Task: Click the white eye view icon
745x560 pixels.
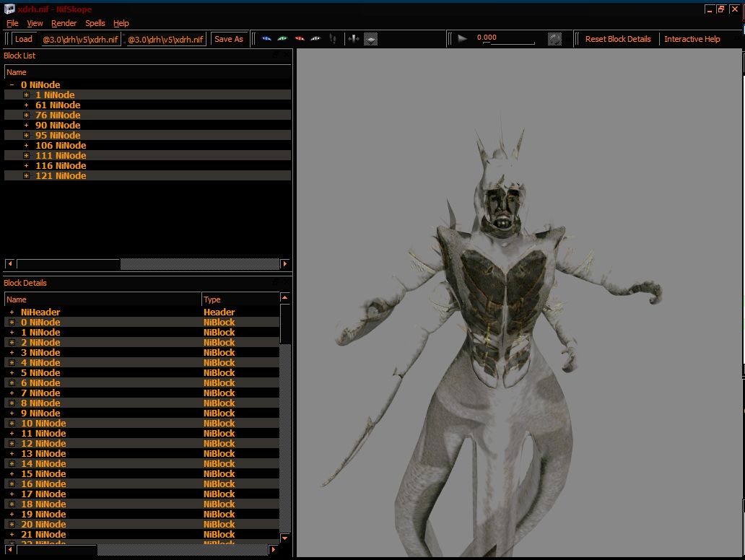Action: point(315,39)
